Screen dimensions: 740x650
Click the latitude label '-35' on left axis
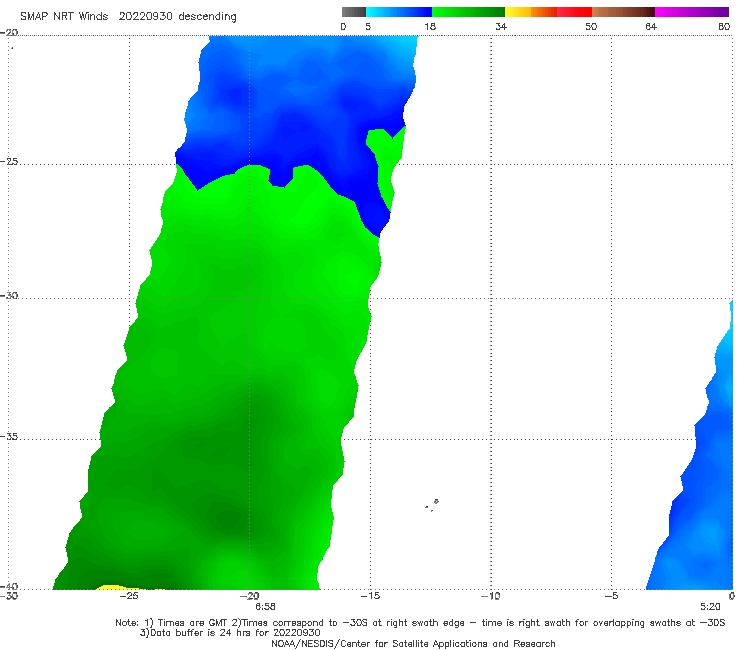click(x=9, y=436)
